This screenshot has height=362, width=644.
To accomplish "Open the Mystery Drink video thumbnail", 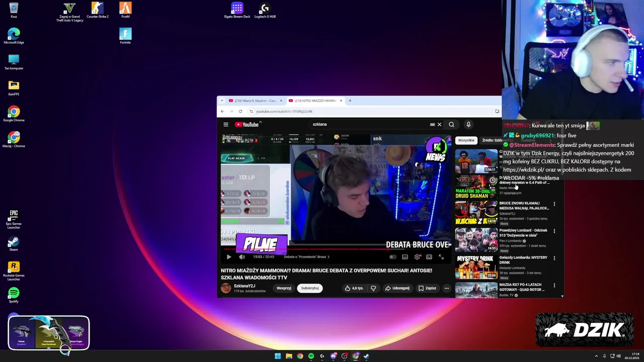I will [x=476, y=266].
